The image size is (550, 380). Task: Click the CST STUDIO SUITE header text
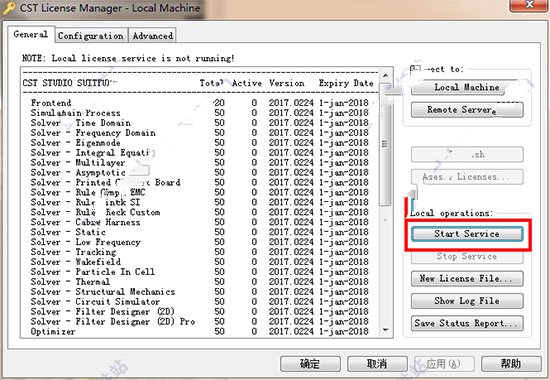pos(67,83)
